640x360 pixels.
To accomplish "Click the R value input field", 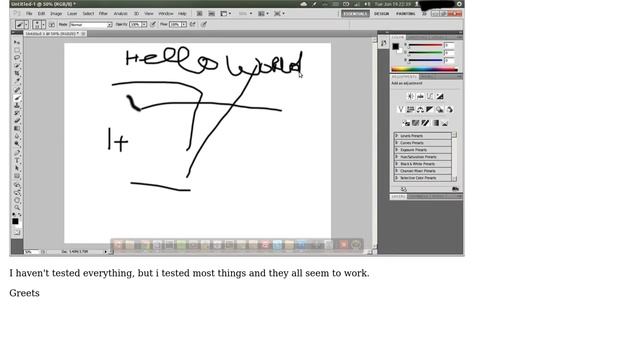I will click(449, 45).
